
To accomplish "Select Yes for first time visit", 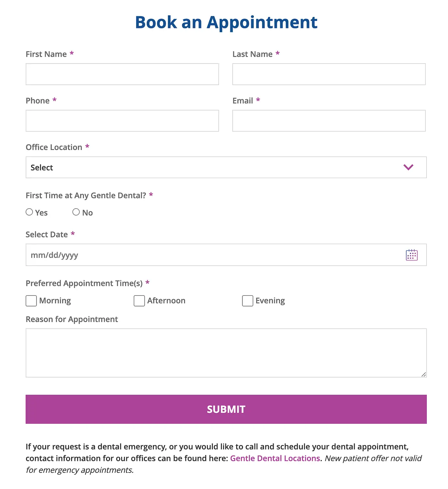I will (x=29, y=212).
